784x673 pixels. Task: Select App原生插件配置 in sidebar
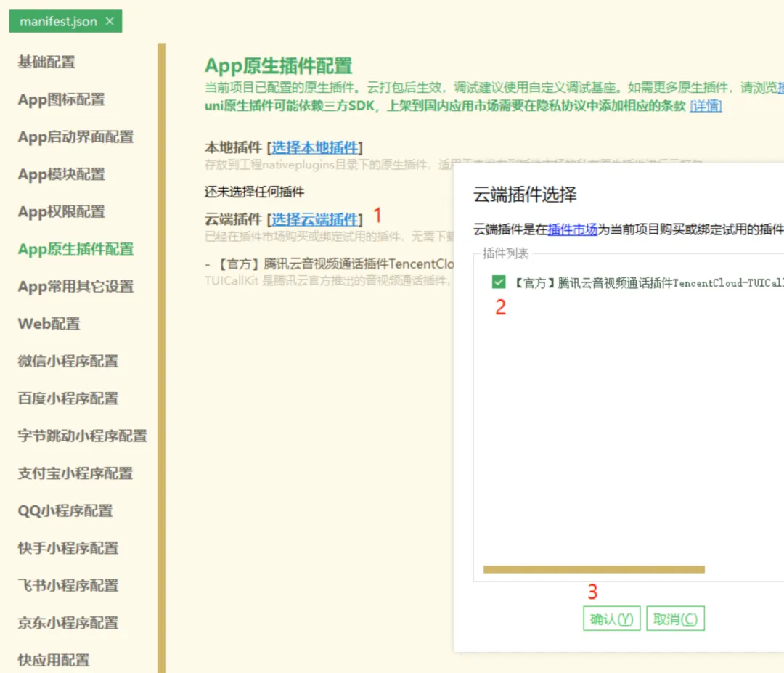click(x=75, y=249)
